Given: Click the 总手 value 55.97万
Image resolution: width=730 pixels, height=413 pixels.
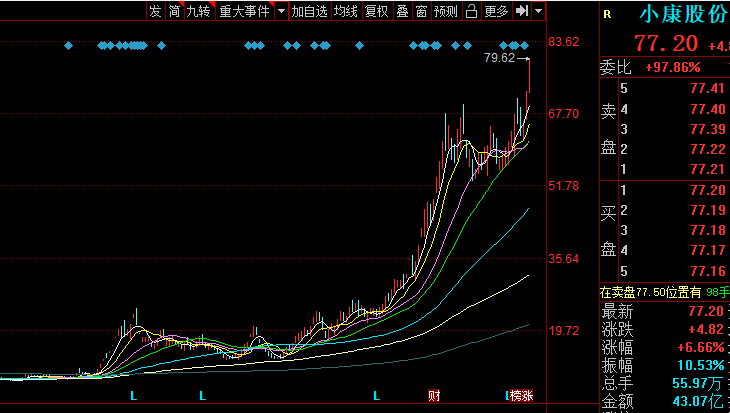Looking at the screenshot, I should pos(697,384).
